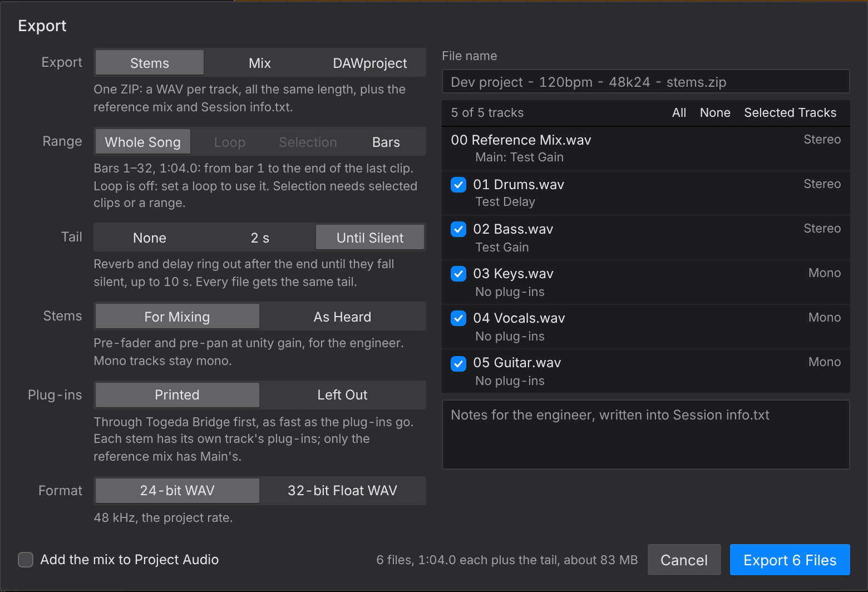Click 'Main: Test Gain' subtitle

pyautogui.click(x=519, y=157)
